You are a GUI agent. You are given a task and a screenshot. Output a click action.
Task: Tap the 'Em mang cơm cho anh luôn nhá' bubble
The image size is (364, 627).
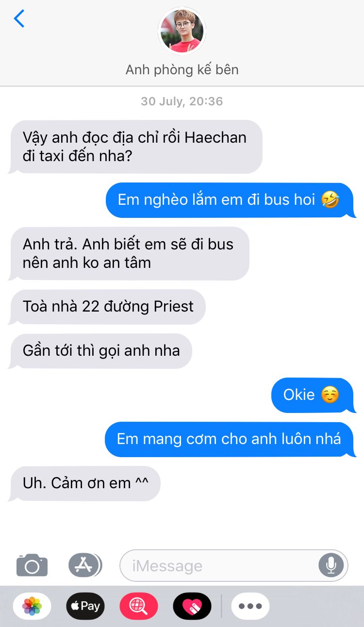(x=231, y=439)
